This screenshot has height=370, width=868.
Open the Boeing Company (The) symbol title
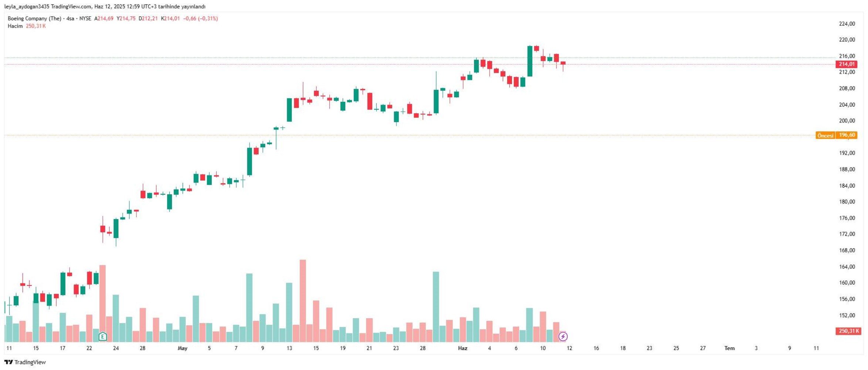[34, 18]
